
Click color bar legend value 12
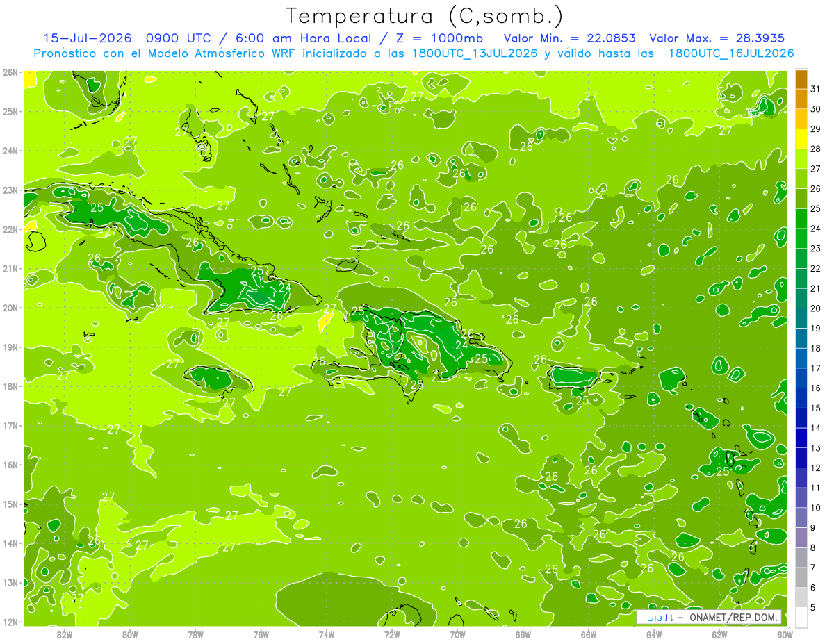tap(816, 468)
